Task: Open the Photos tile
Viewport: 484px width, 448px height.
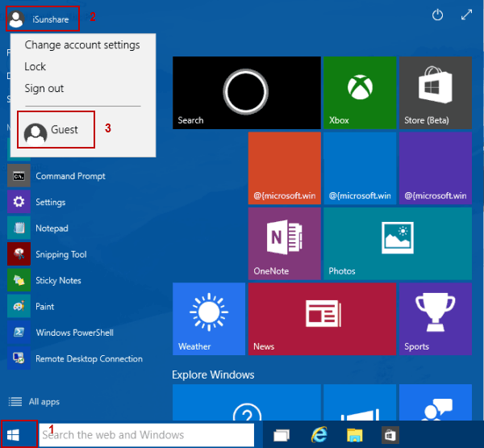Action: pyautogui.click(x=397, y=244)
